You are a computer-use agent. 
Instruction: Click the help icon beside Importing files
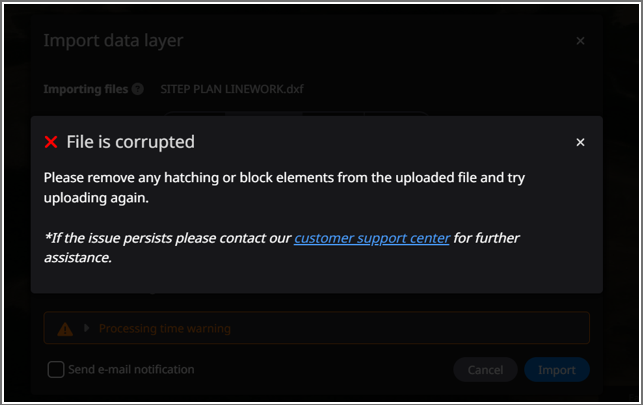(x=137, y=89)
